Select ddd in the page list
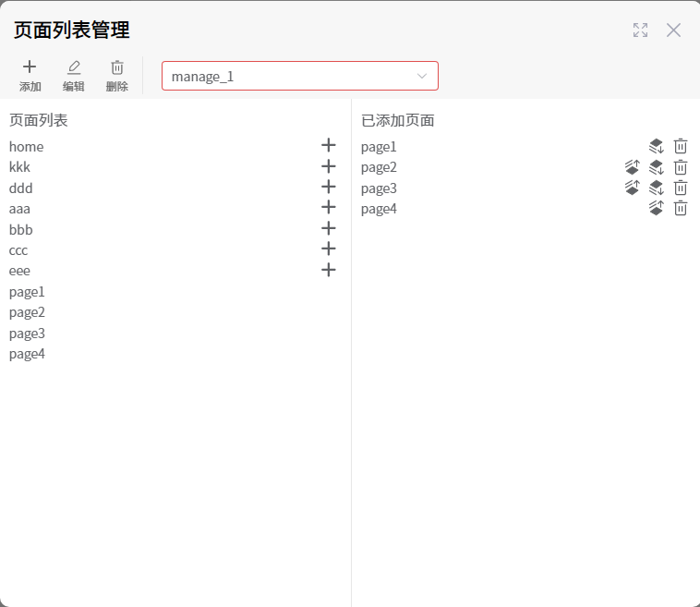 (x=21, y=188)
